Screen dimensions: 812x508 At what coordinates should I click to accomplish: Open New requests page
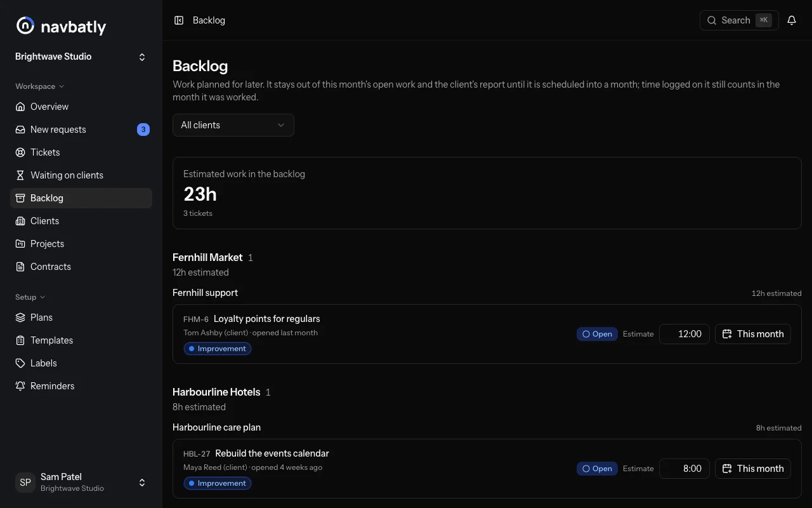click(81, 130)
